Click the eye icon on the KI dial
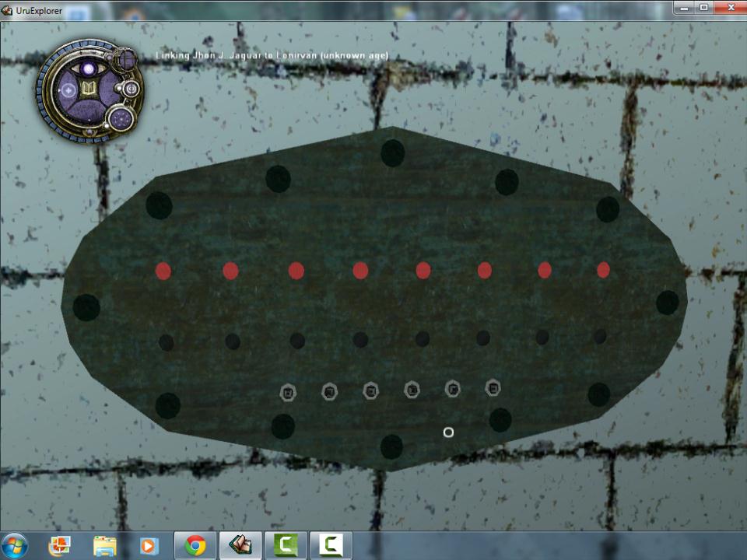The image size is (747, 560). pos(89,69)
